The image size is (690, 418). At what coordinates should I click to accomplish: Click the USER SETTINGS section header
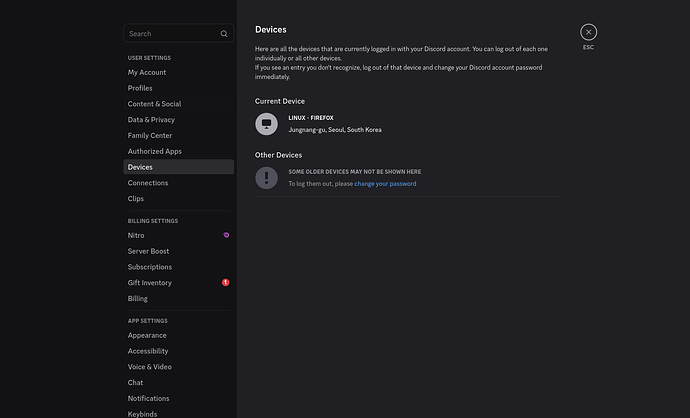tap(149, 58)
